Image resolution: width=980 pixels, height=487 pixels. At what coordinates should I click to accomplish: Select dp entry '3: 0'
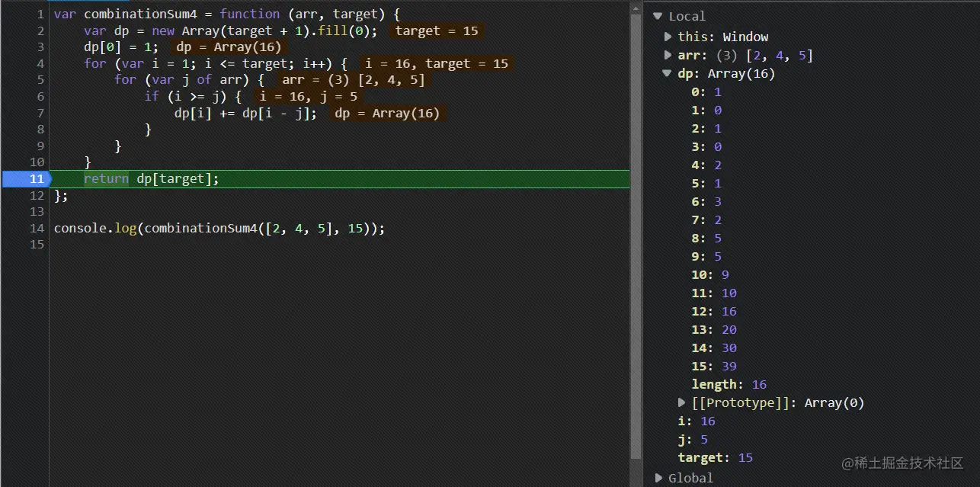click(x=706, y=146)
